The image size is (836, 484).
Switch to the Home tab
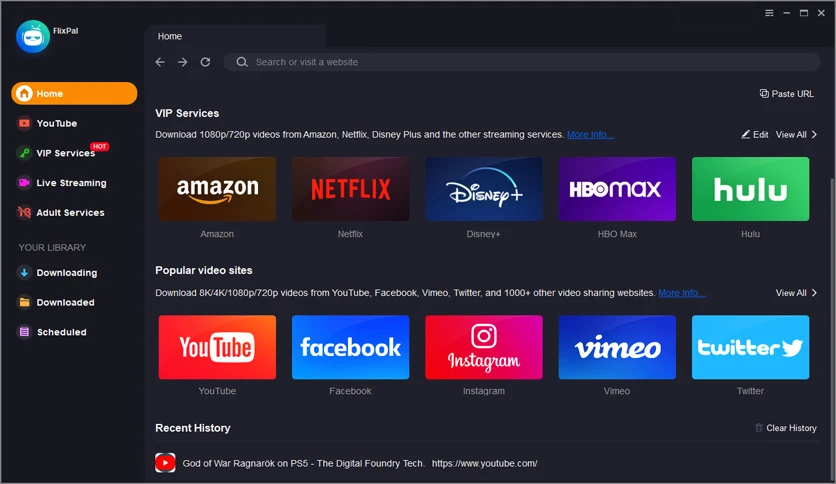point(235,36)
